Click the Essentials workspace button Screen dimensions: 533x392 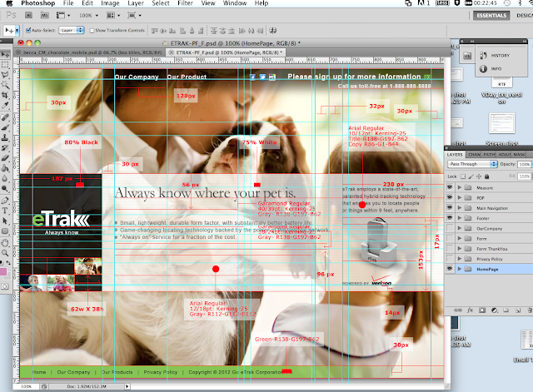click(x=491, y=15)
